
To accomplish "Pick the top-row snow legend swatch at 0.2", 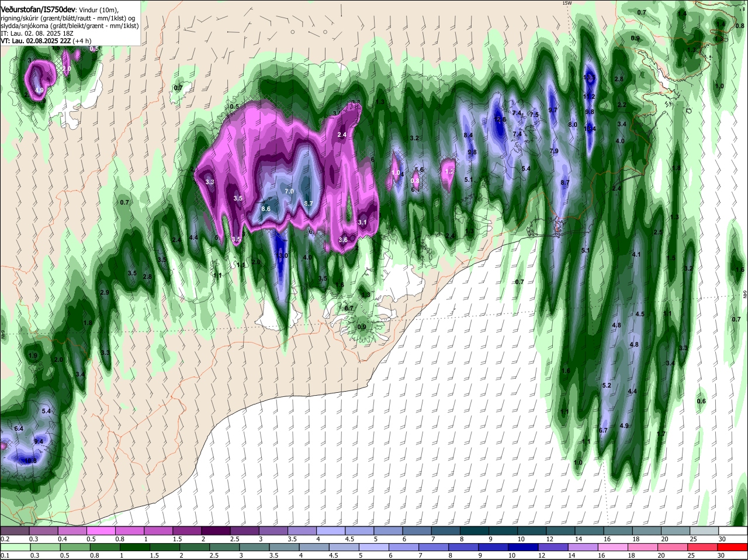I will (15, 531).
